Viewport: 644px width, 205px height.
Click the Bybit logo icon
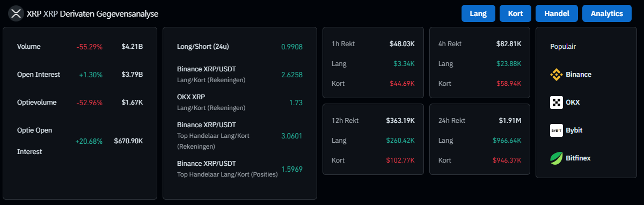(557, 130)
